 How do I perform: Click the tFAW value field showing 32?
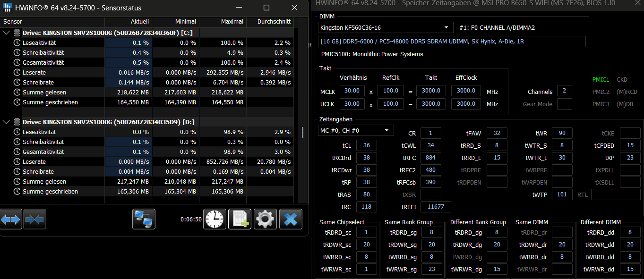[497, 133]
